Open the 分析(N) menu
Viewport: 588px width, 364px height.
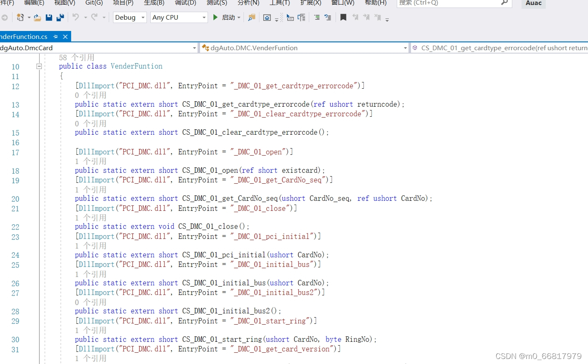click(x=249, y=3)
